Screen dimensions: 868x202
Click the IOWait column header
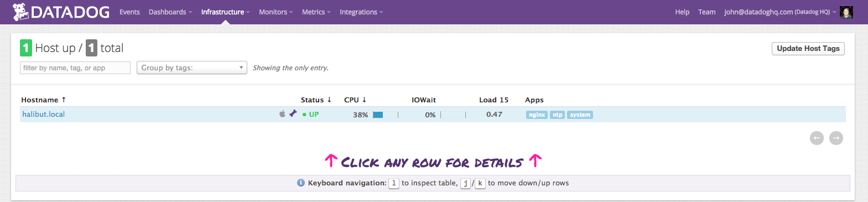[424, 100]
